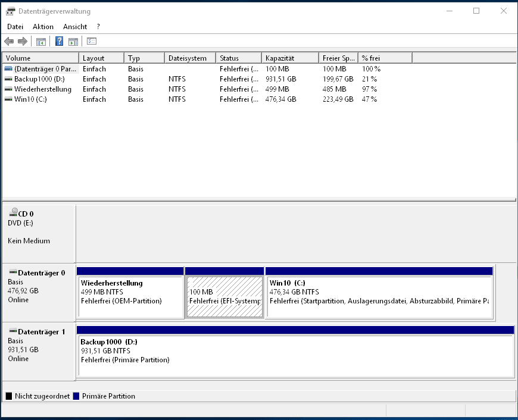Open the Ansicht menu

pos(75,27)
